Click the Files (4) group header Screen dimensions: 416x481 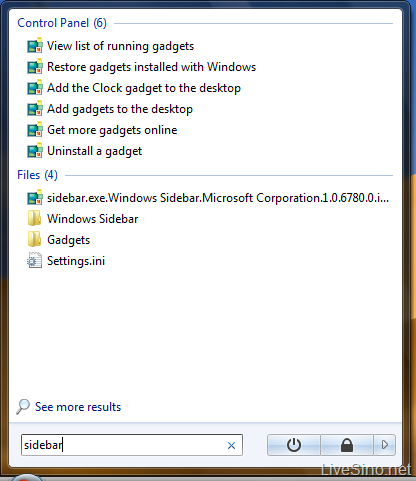click(37, 175)
